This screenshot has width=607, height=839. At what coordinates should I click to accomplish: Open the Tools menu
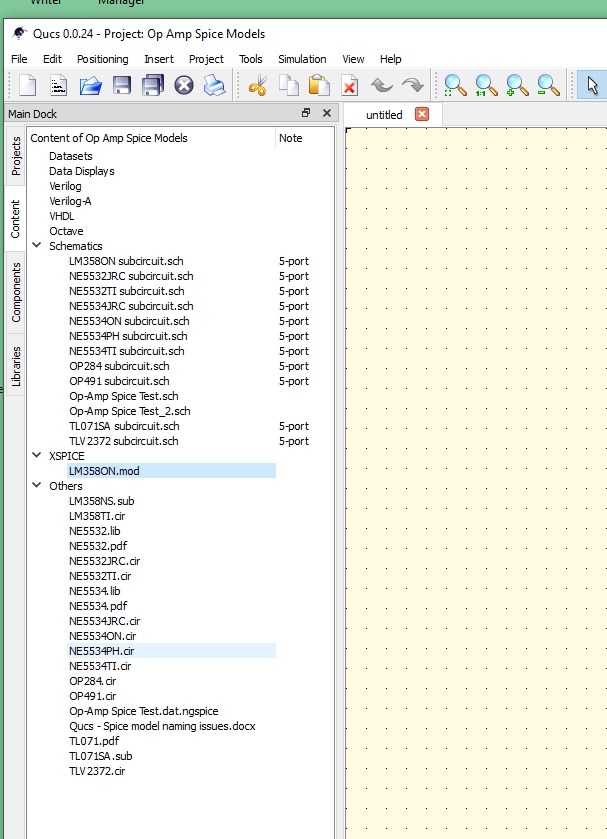click(x=251, y=59)
